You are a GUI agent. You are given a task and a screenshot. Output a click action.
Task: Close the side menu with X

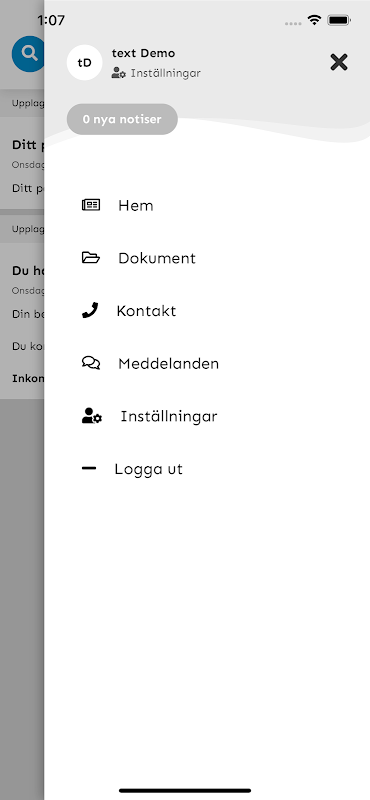(339, 62)
